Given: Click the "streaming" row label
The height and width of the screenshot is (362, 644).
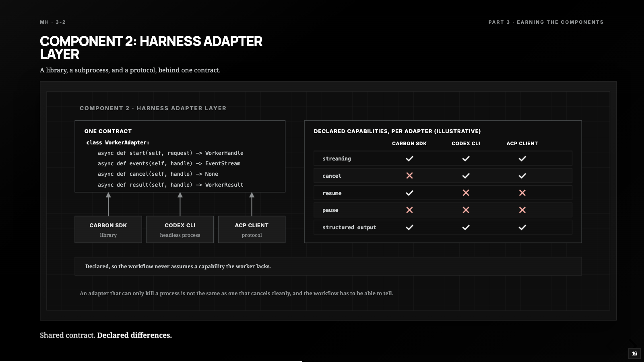Looking at the screenshot, I should (336, 159).
